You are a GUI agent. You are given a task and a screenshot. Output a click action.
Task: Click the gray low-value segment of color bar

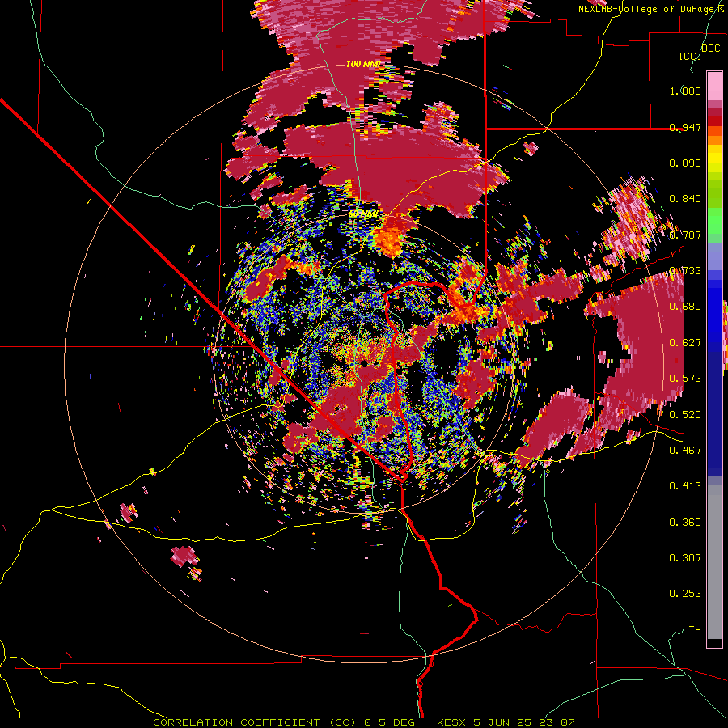point(714,564)
